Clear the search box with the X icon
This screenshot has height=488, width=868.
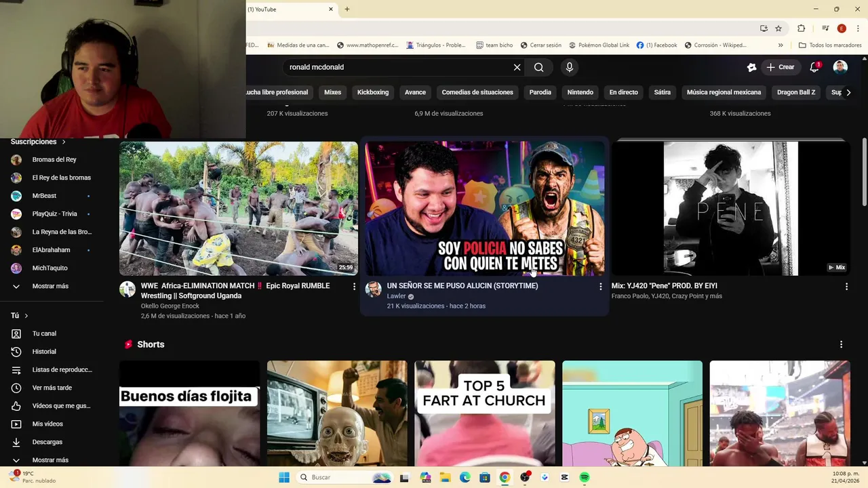(x=517, y=67)
